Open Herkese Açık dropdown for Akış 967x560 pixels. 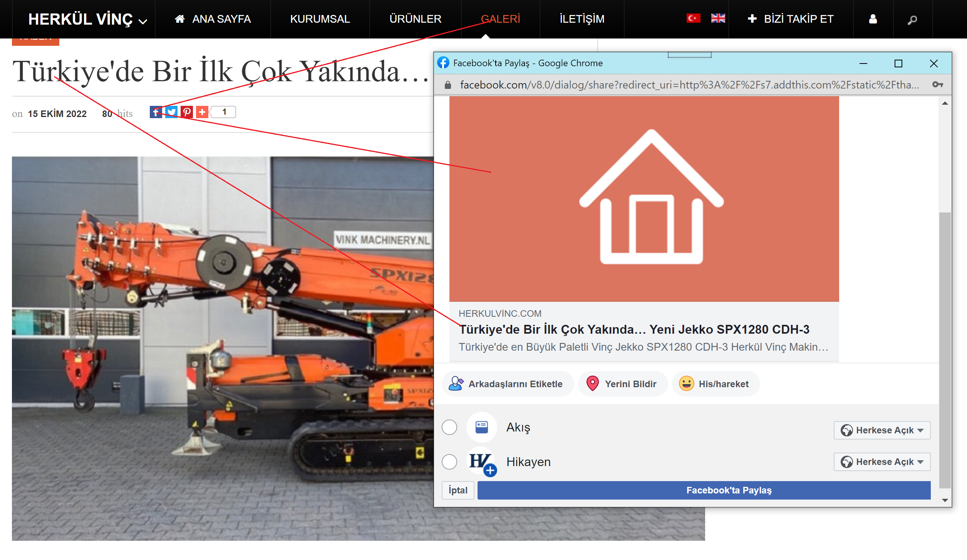(x=882, y=430)
